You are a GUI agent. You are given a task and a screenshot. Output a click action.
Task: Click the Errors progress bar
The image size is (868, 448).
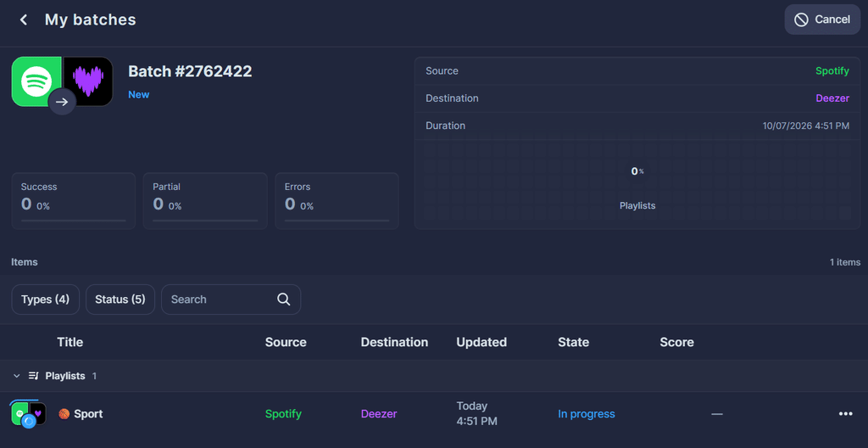(x=337, y=221)
